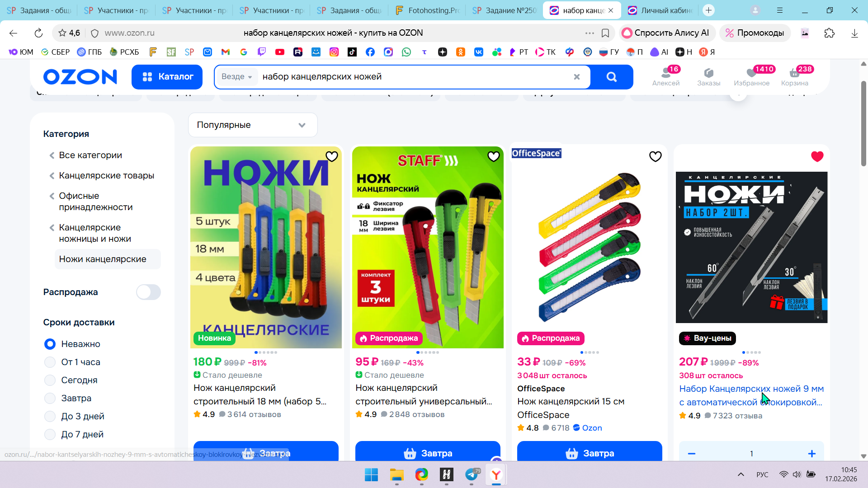Expand the Везде search scope dropdown
The height and width of the screenshot is (488, 868).
[x=236, y=77]
